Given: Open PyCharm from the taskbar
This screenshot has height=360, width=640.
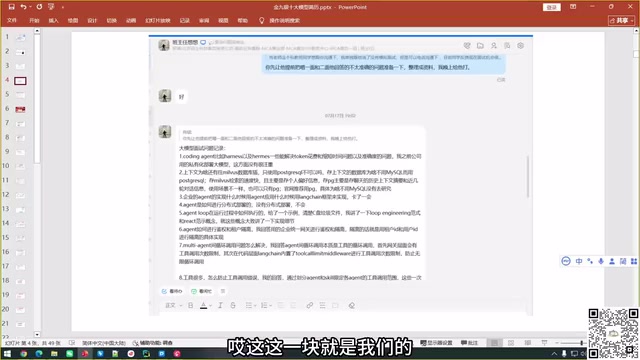Looking at the screenshot, I should (x=146, y=353).
